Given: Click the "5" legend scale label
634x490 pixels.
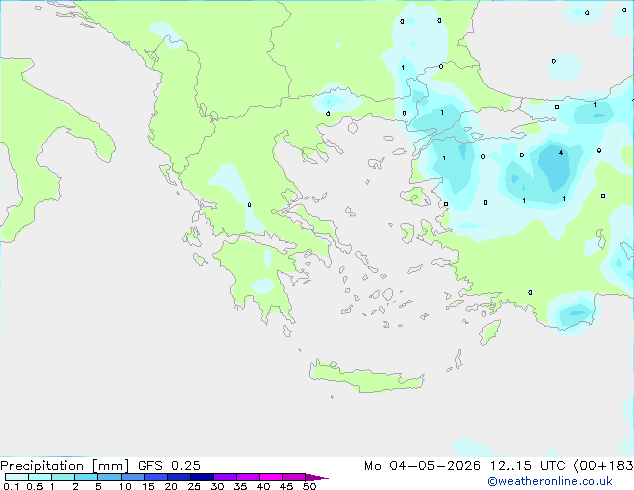Looking at the screenshot, I should (98, 486).
